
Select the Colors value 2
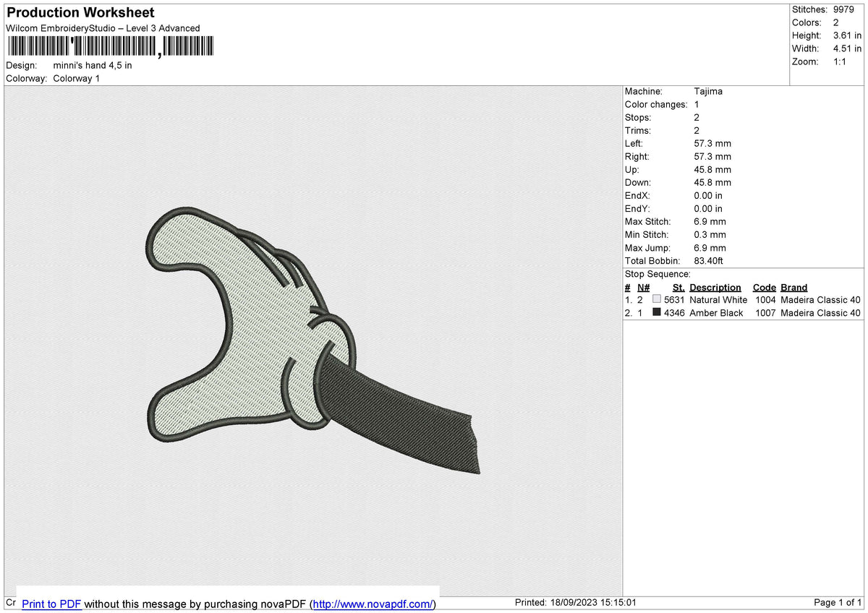[x=836, y=22]
